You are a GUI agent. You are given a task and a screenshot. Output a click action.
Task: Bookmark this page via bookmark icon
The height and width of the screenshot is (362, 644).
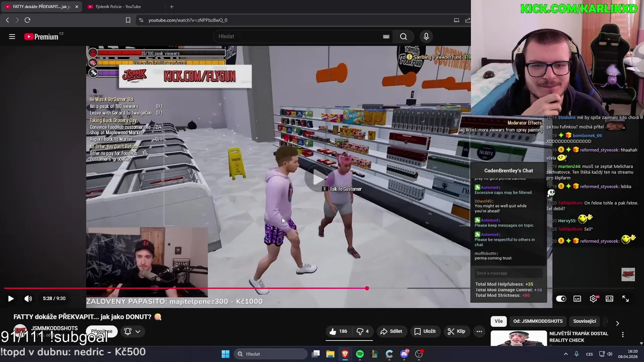pos(128,20)
